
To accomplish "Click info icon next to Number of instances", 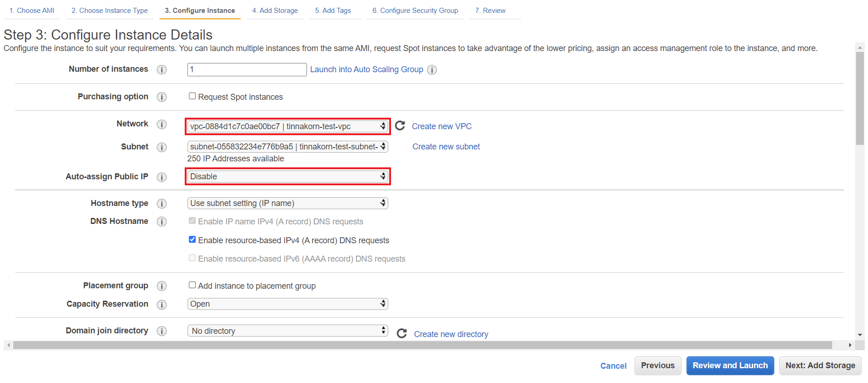I will [162, 69].
